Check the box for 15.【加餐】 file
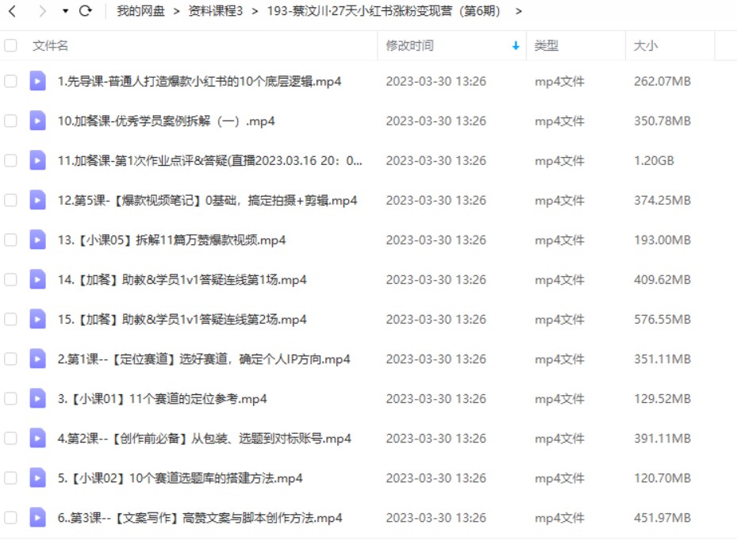The image size is (737, 560). coord(10,320)
